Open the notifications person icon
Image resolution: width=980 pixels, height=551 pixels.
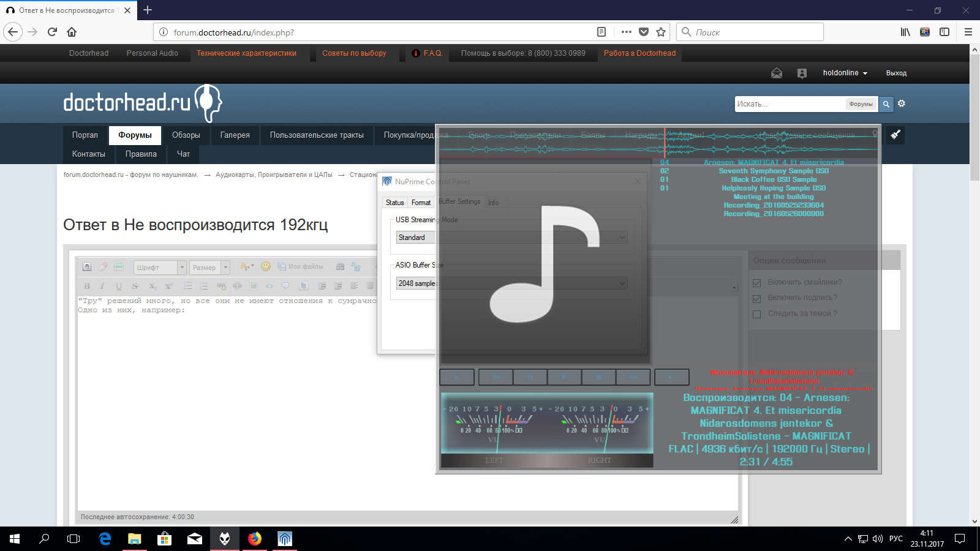[802, 73]
